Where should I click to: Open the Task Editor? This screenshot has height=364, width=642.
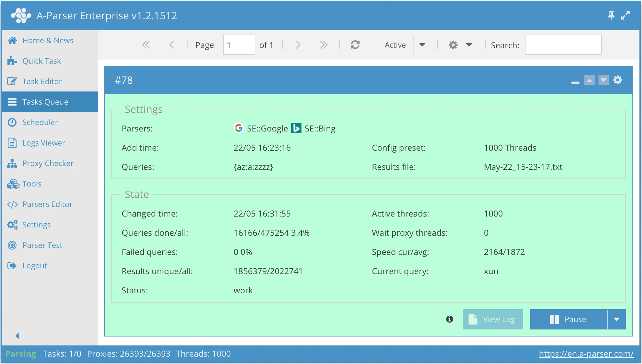42,81
